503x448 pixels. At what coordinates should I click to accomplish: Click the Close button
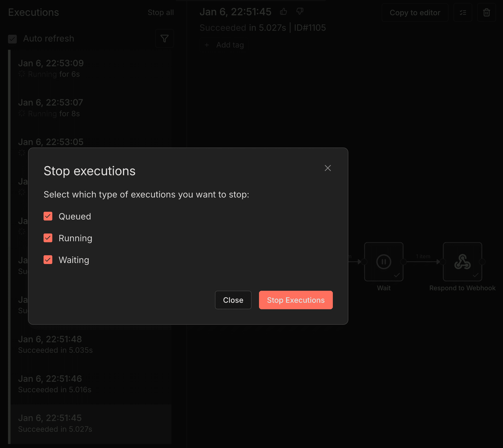[x=233, y=300]
